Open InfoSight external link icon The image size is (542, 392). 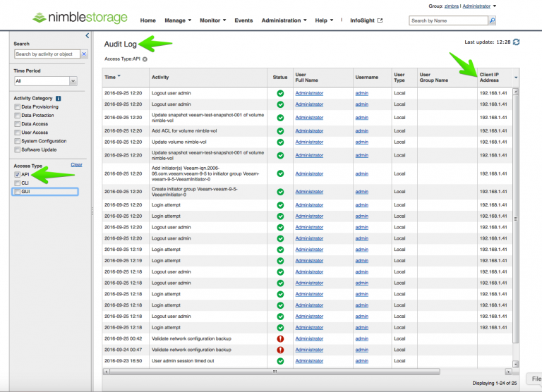point(380,20)
